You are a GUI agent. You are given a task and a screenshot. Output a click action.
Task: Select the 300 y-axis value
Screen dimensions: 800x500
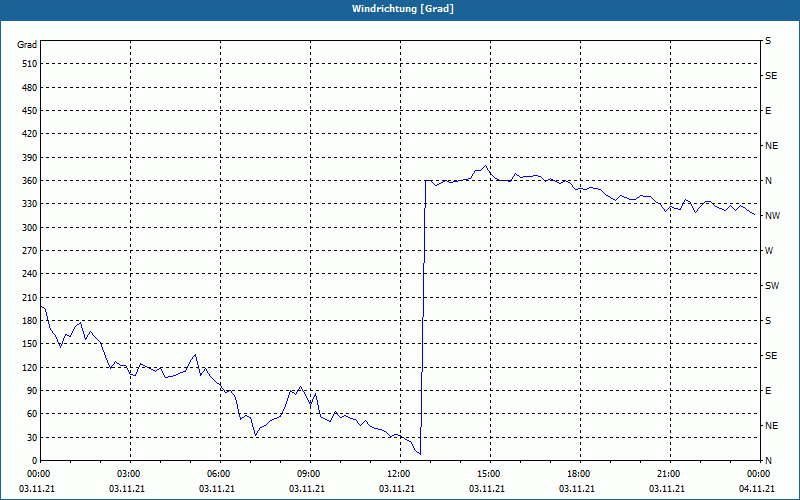pyautogui.click(x=30, y=228)
